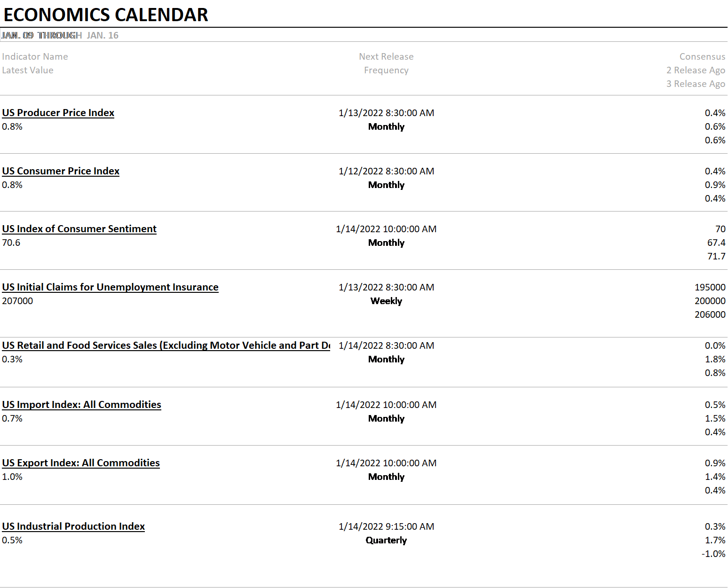
Task: Select the Quarterly frequency for Industrial Production
Action: [x=386, y=540]
